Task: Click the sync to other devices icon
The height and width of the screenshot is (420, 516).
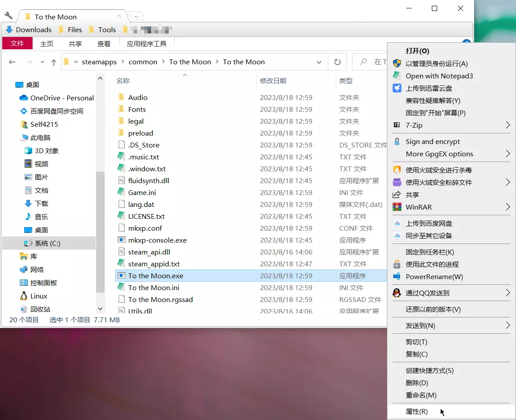Action: [x=397, y=236]
